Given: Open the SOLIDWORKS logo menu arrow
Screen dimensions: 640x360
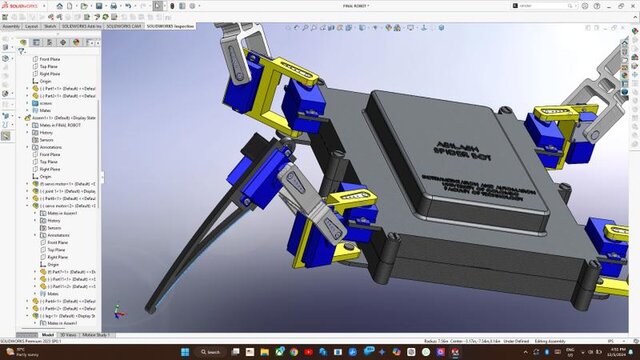Looking at the screenshot, I should pyautogui.click(x=44, y=6).
